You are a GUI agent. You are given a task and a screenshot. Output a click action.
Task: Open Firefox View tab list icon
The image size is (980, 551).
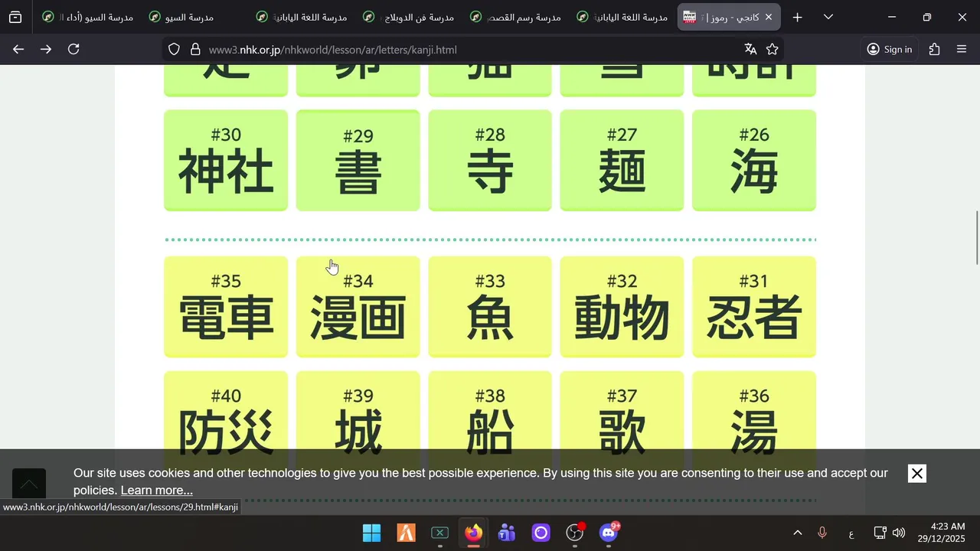pyautogui.click(x=15, y=17)
